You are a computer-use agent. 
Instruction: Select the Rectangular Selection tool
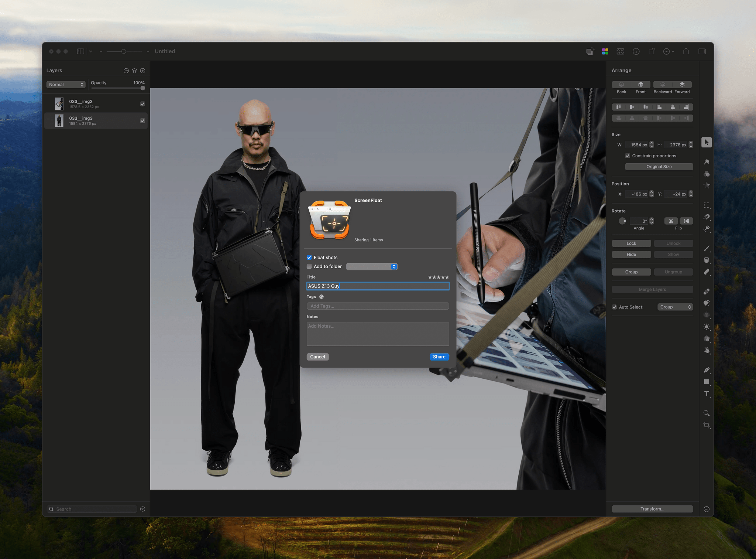(x=706, y=205)
